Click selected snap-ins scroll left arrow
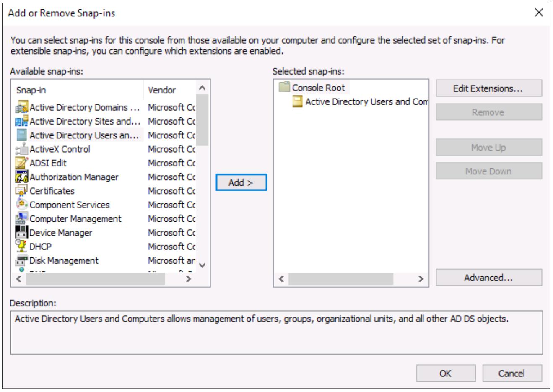Image resolution: width=553 pixels, height=392 pixels. pyautogui.click(x=282, y=279)
